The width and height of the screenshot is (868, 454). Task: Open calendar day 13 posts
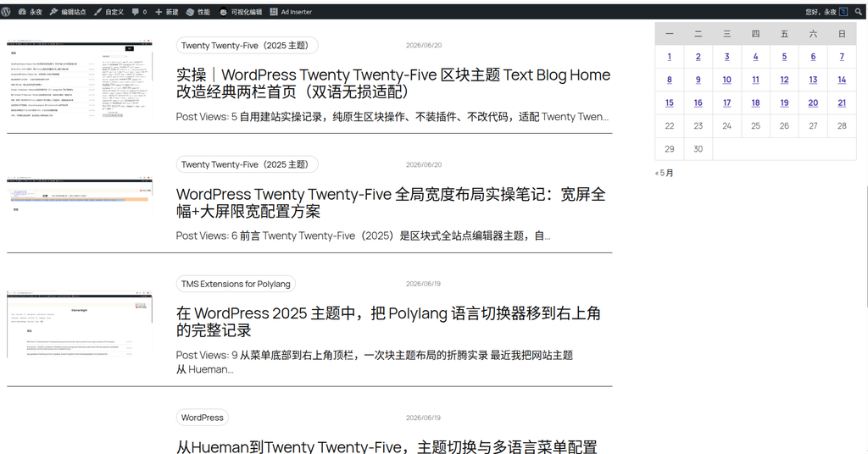813,80
